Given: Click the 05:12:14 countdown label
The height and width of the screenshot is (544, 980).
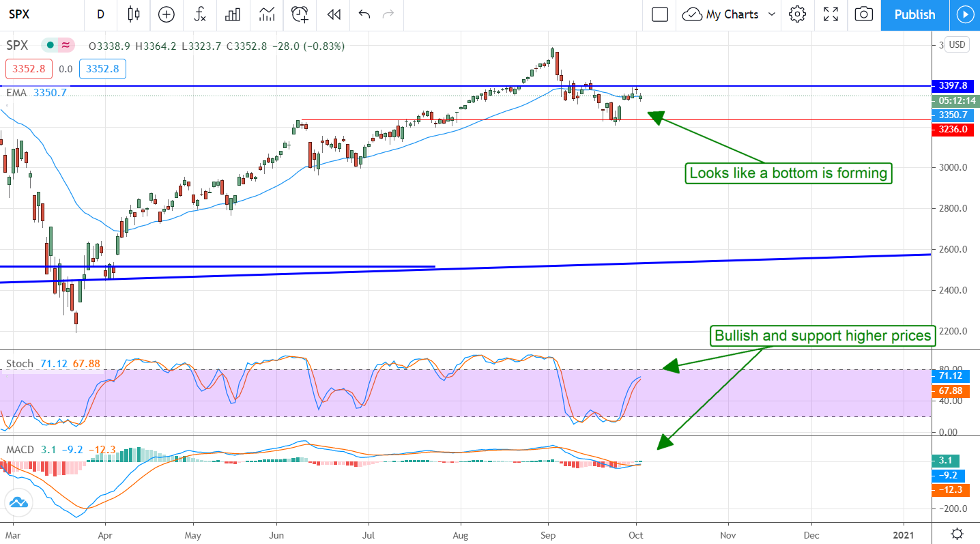Looking at the screenshot, I should [x=955, y=100].
